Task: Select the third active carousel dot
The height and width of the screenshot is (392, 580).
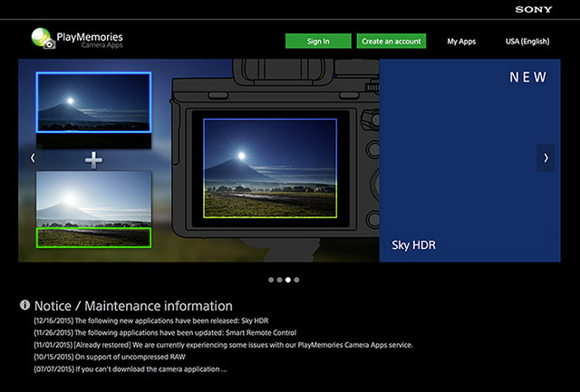Action: pos(288,280)
